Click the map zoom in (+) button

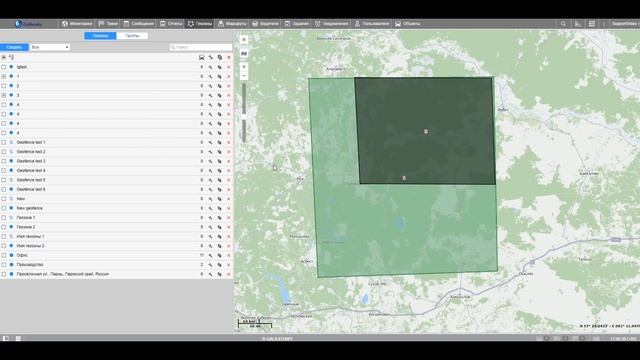244,67
